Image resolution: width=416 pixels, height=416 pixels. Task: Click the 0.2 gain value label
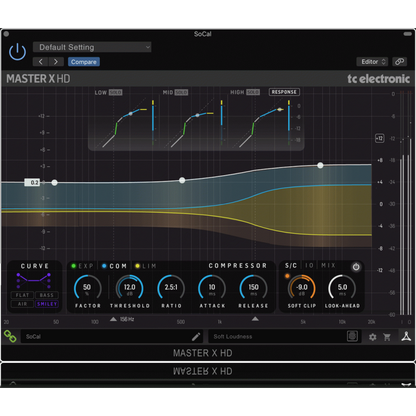tap(32, 182)
